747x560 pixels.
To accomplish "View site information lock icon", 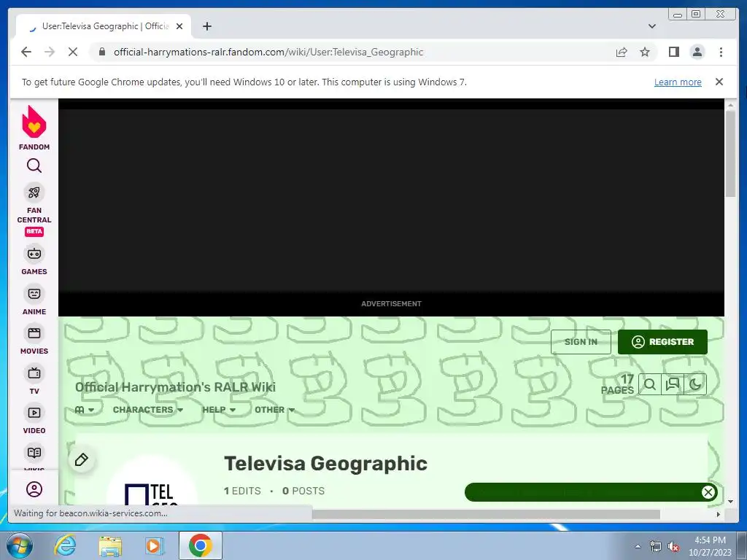I will (x=102, y=52).
